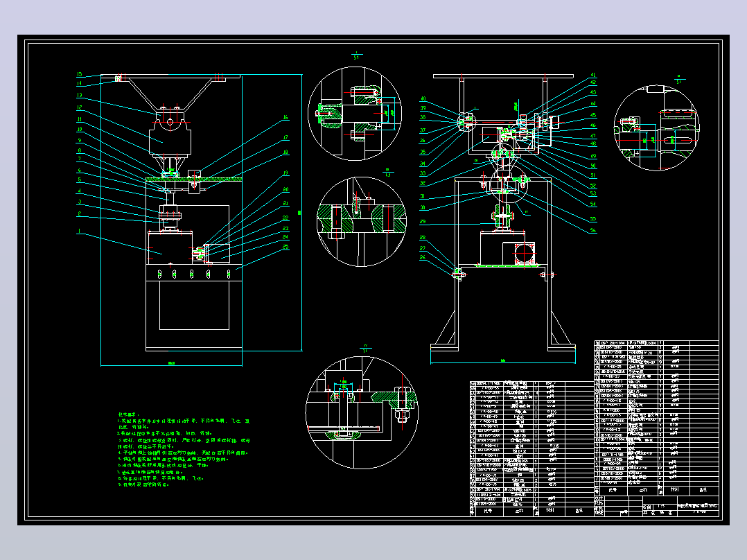The height and width of the screenshot is (560, 747).
Task: Select part callout number 46
Action: point(593,126)
